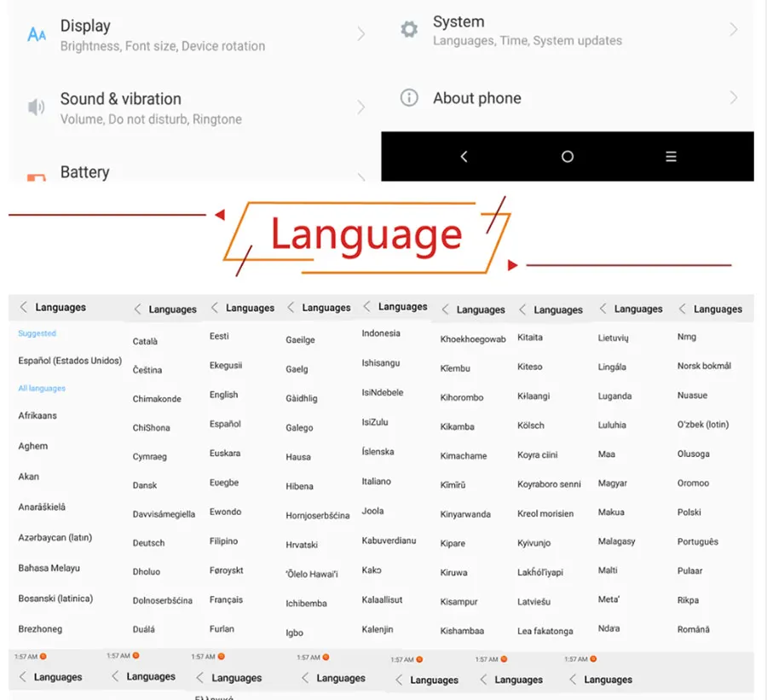
Task: Select Français language
Action: pyautogui.click(x=226, y=599)
